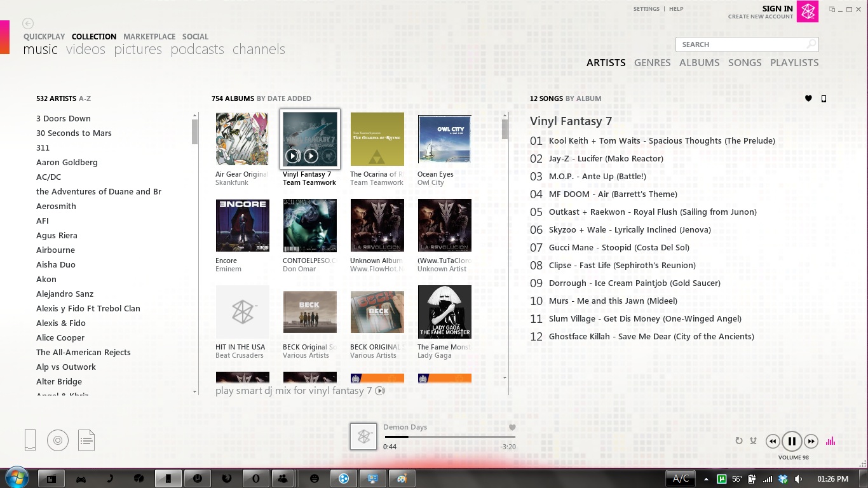Open the pink Mixview equalizer icon
This screenshot has height=488, width=868.
click(x=830, y=441)
